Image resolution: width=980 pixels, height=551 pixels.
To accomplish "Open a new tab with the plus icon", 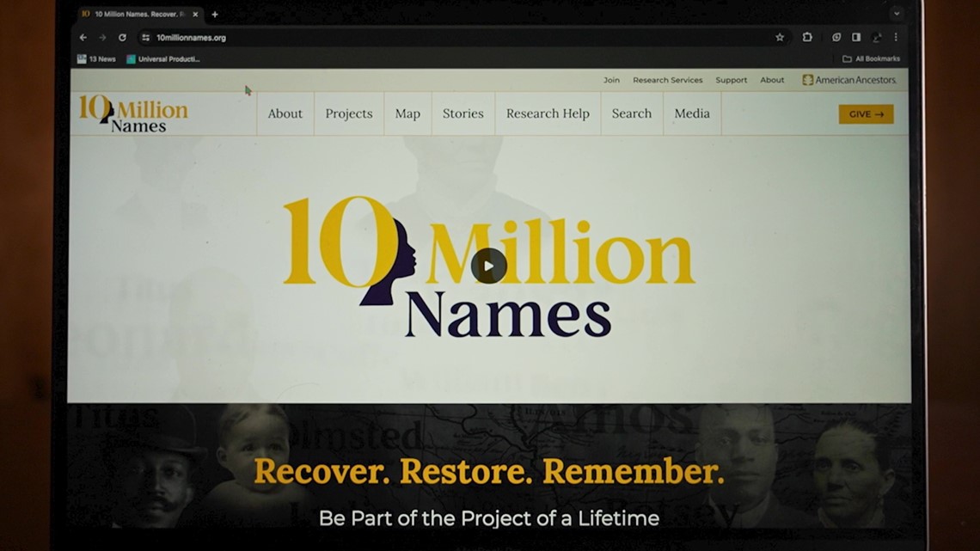I will click(214, 14).
